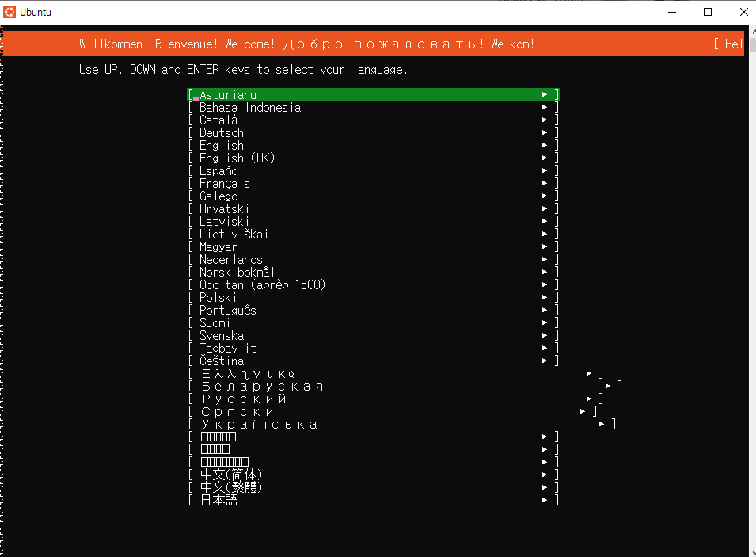This screenshot has height=557, width=756.
Task: Select Català language
Action: pos(374,120)
